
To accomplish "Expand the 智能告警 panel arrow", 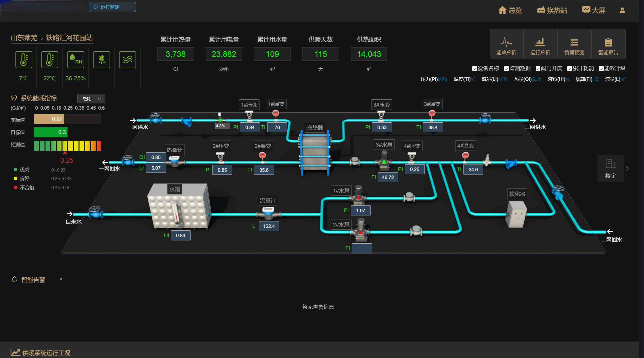I will tap(61, 279).
